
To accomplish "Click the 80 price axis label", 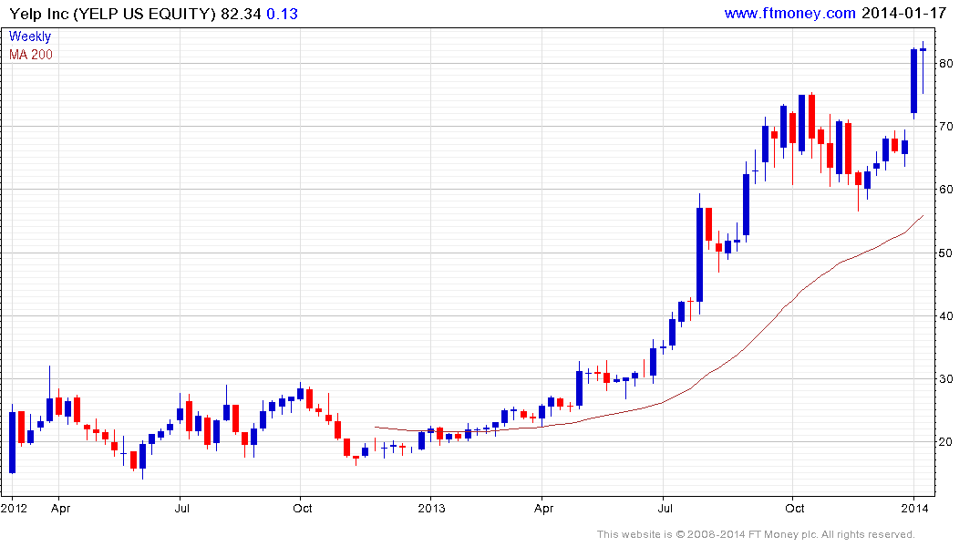I will (945, 63).
